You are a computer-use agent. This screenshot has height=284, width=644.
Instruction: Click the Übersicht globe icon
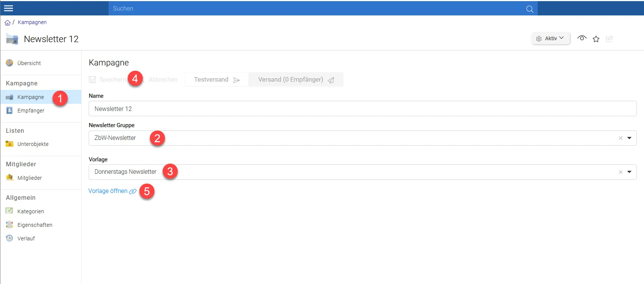coord(9,63)
